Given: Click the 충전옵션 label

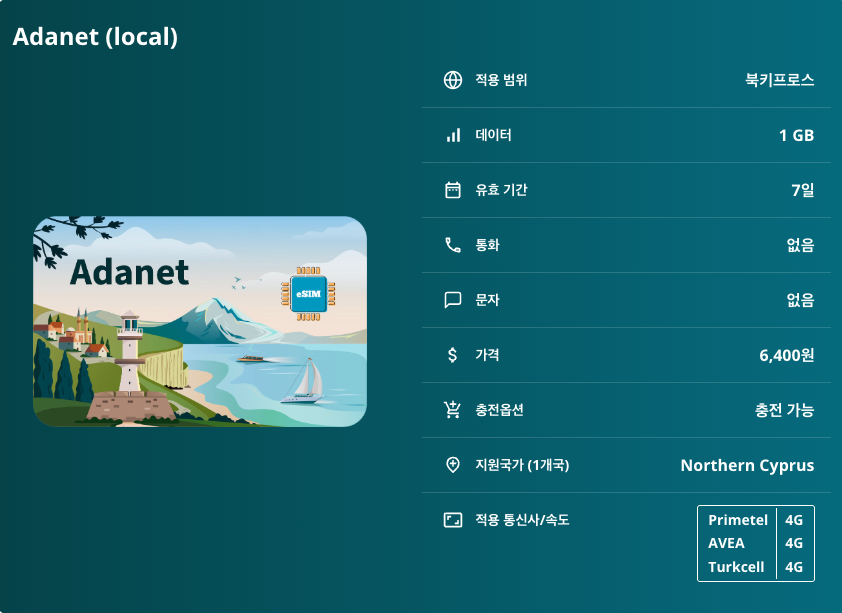Looking at the screenshot, I should pyautogui.click(x=499, y=410).
